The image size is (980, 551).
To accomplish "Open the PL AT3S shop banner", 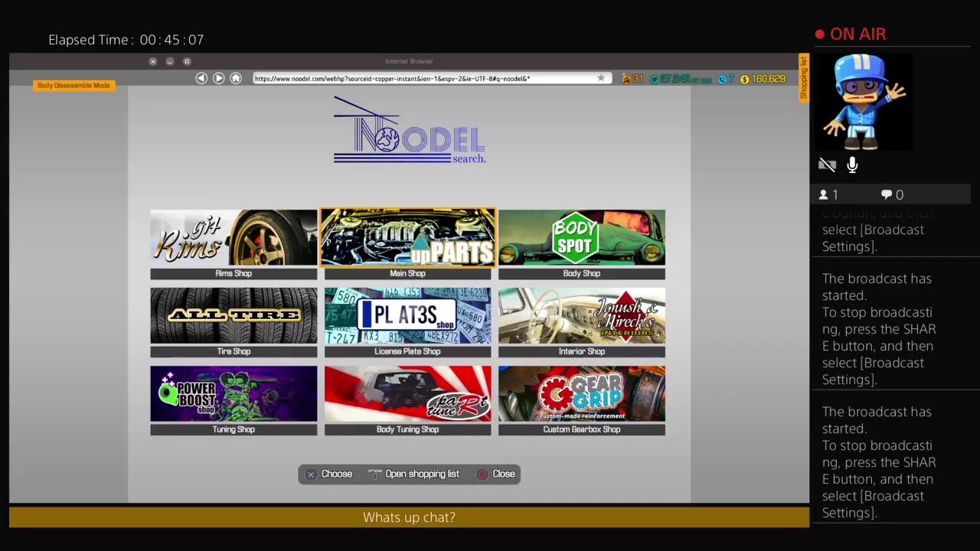I will click(x=408, y=315).
